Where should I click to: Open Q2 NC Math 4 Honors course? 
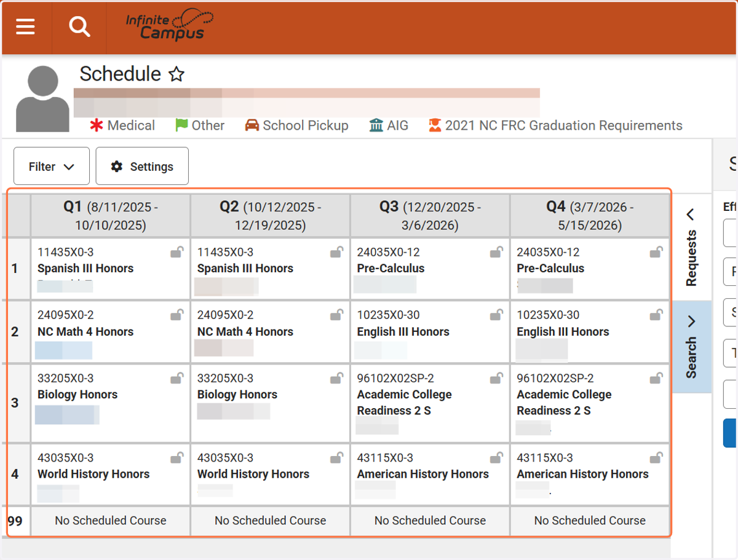pos(245,332)
